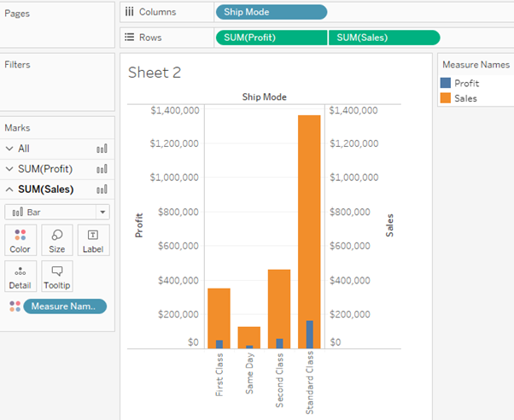Image resolution: width=514 pixels, height=420 pixels.
Task: Open the Size mark control
Action: (56, 240)
